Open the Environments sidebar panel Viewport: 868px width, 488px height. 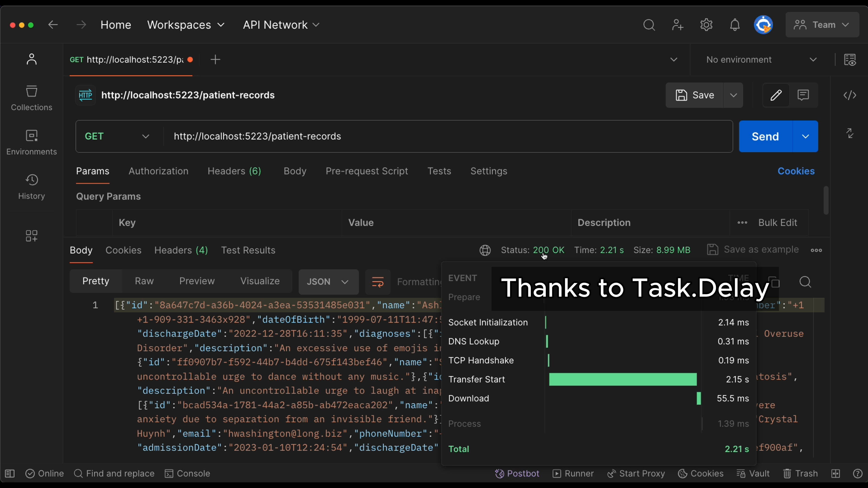pyautogui.click(x=31, y=142)
